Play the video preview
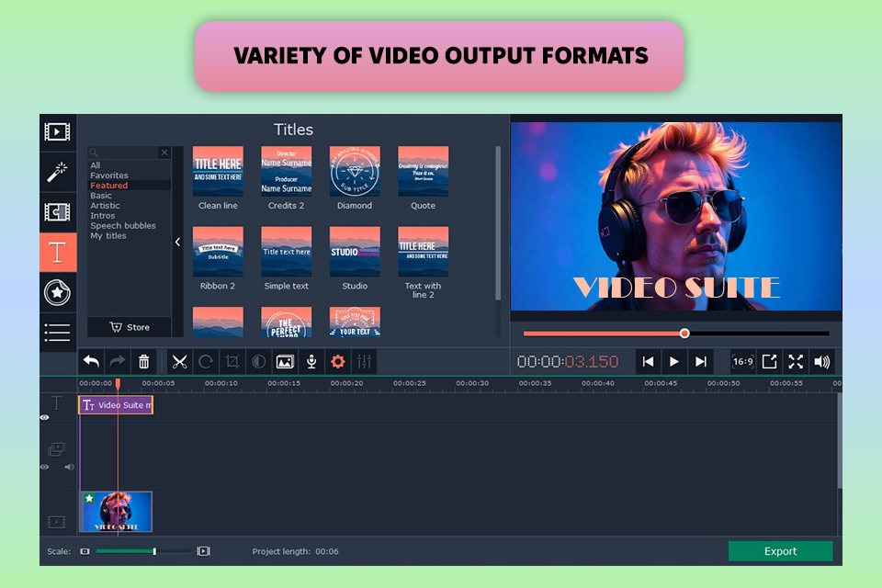 [x=673, y=362]
